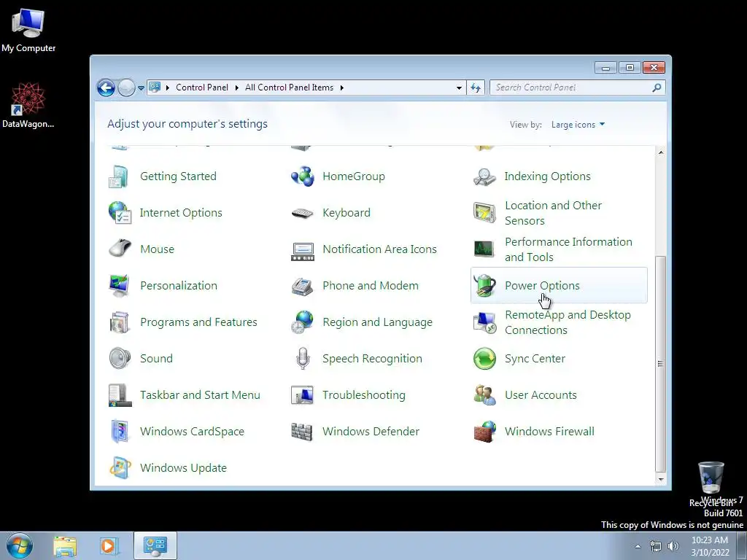Click the Troubleshooting text label
The image size is (747, 560).
364,395
